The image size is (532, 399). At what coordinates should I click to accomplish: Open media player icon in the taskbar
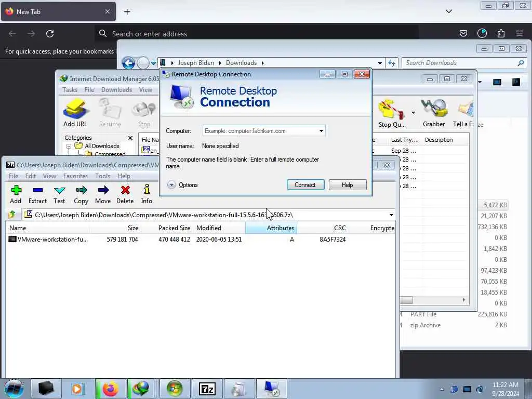[x=77, y=389]
